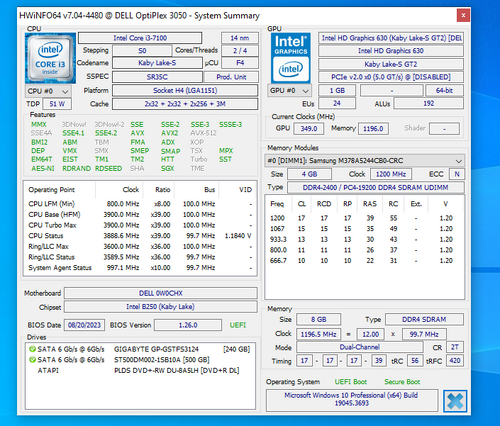Click the µCU F4 value
This screenshot has width=500, height=426.
tap(240, 63)
